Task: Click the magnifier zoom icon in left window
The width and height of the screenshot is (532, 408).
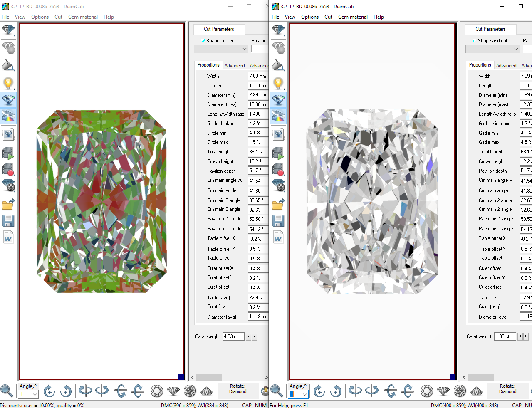Action: pos(7,391)
